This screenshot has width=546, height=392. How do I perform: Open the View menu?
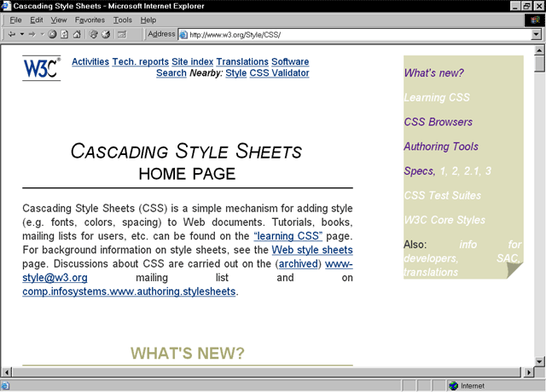59,20
